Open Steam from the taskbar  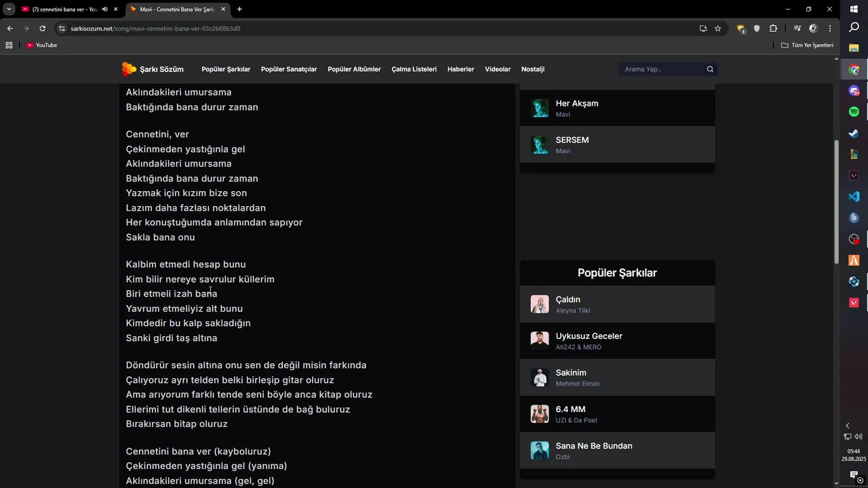pos(854,133)
